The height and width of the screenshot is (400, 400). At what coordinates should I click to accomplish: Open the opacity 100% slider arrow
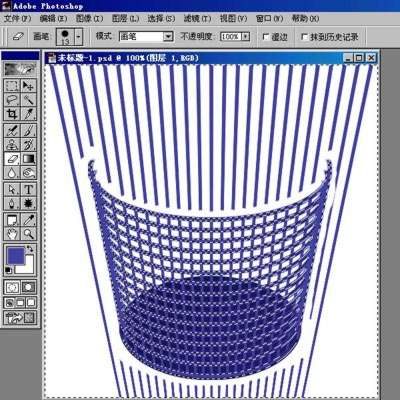(x=246, y=36)
